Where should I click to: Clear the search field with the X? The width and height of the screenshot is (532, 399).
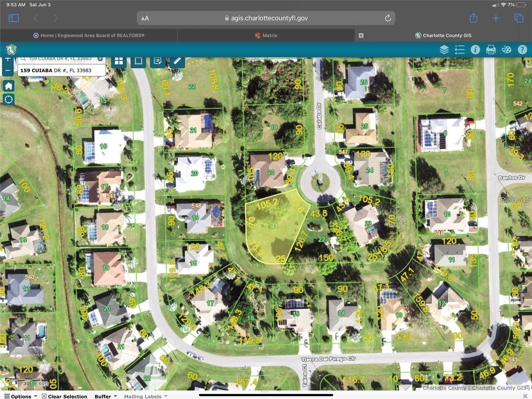[100, 58]
